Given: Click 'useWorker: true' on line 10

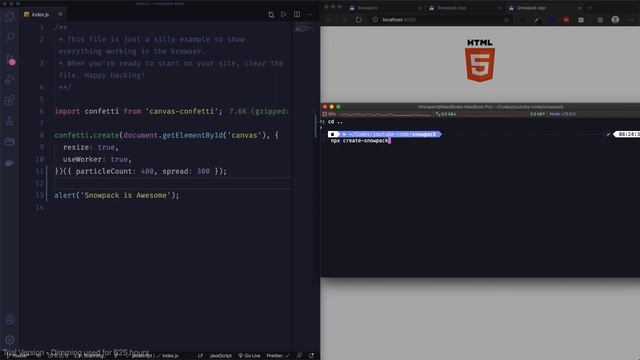Looking at the screenshot, I should [97, 159].
